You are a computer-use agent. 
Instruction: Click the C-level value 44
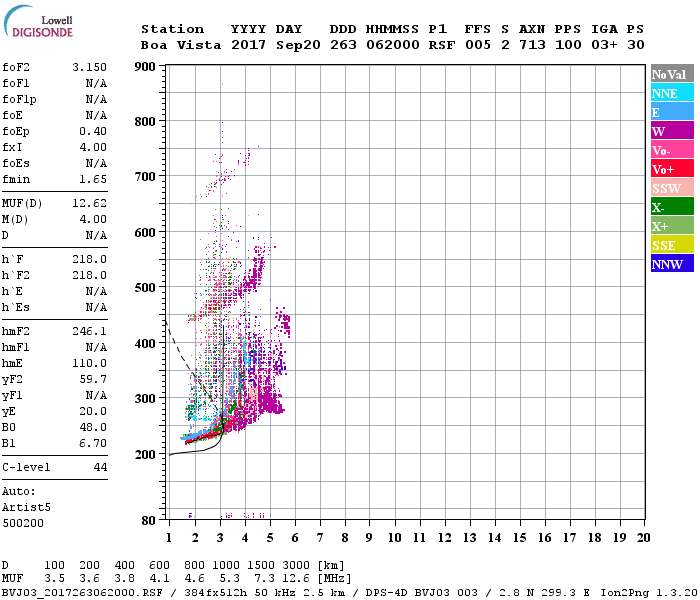click(x=100, y=467)
